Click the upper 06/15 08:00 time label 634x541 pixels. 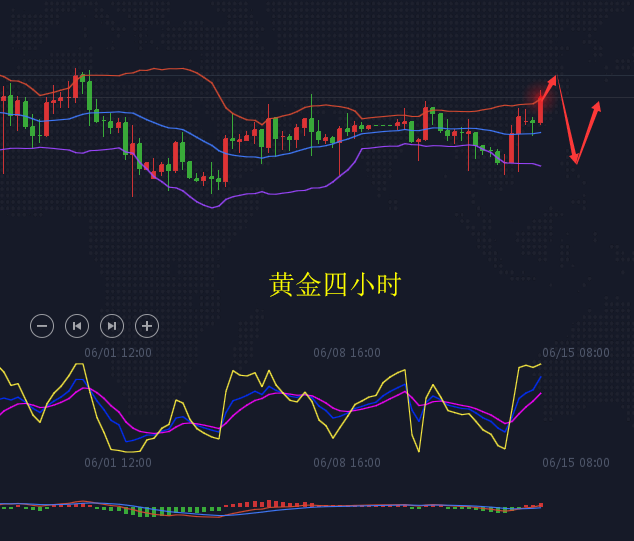[576, 353]
